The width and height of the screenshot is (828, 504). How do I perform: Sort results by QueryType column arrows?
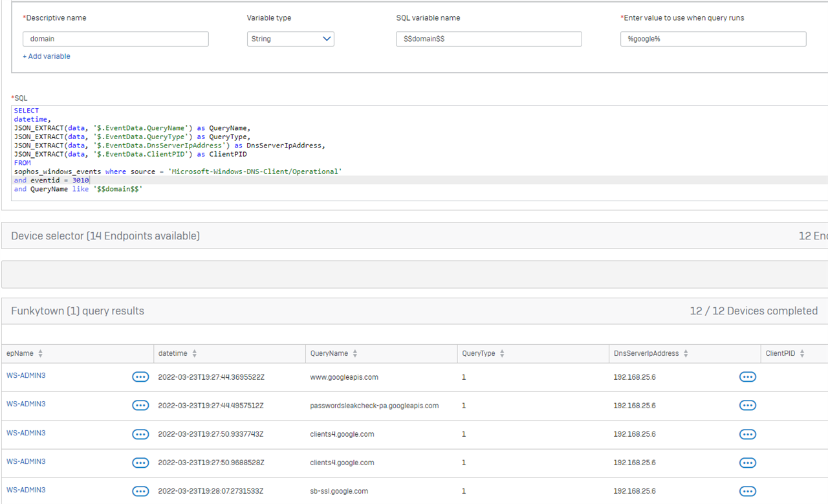click(x=502, y=354)
